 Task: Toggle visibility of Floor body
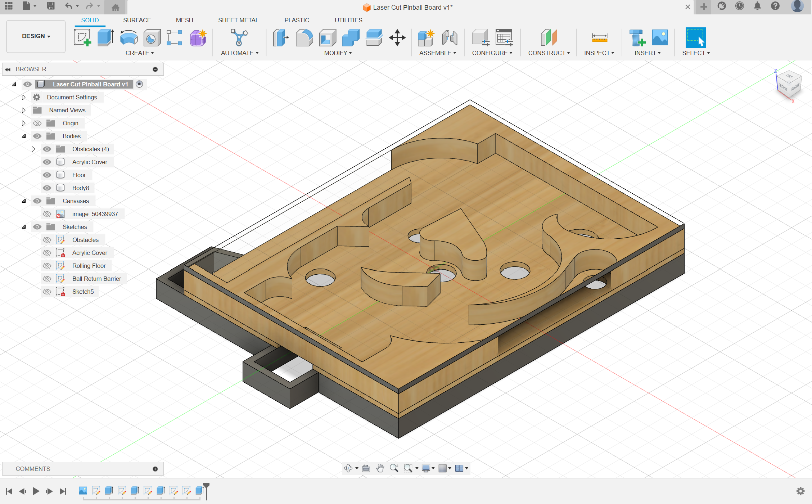pos(46,175)
